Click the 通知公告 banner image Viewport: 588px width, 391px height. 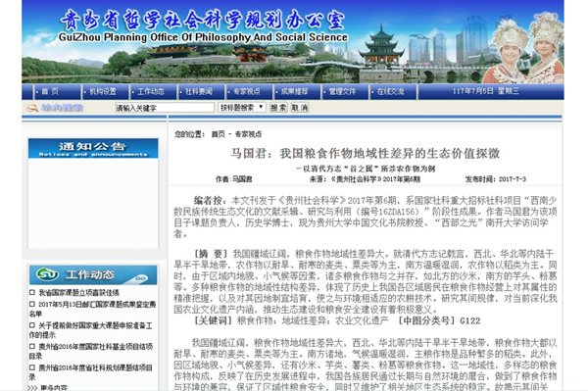tap(93, 148)
